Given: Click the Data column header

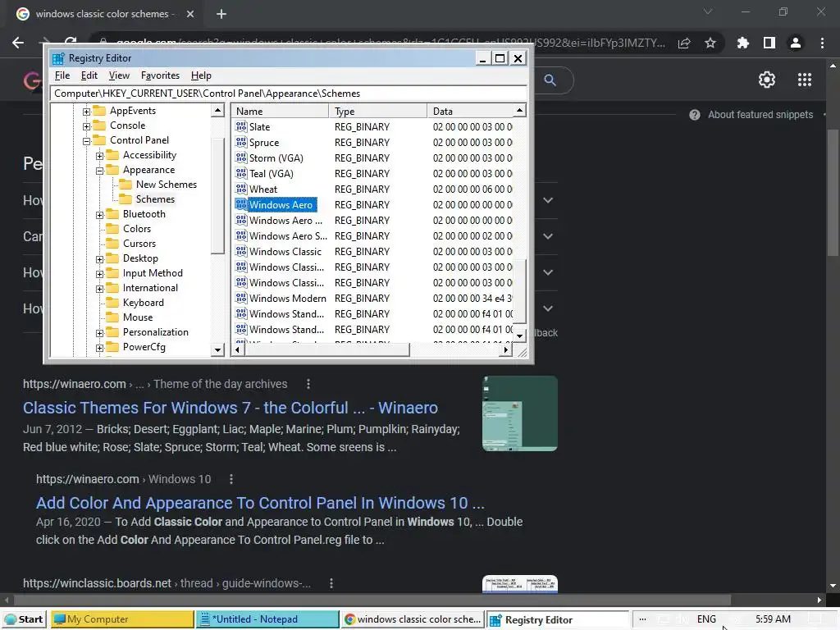Looking at the screenshot, I should click(x=470, y=111).
